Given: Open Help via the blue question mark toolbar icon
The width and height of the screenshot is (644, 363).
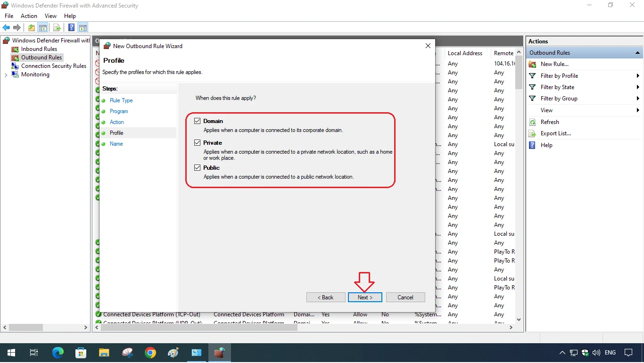Looking at the screenshot, I should 71,27.
